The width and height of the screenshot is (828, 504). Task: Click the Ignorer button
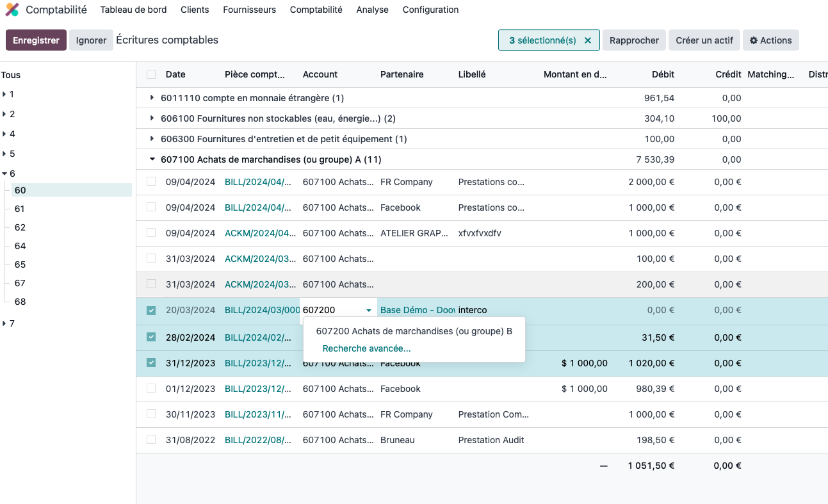91,40
